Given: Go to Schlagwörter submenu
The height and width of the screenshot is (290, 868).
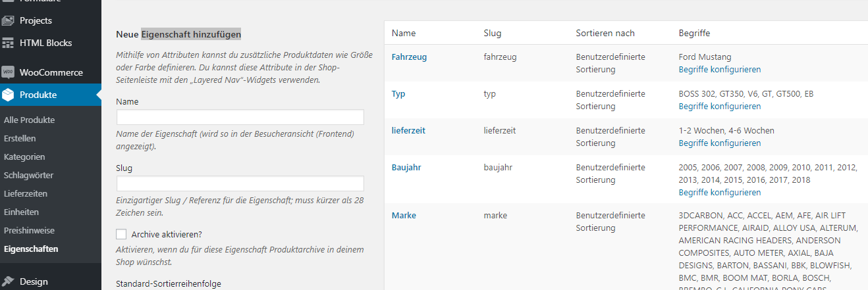Looking at the screenshot, I should coord(28,176).
